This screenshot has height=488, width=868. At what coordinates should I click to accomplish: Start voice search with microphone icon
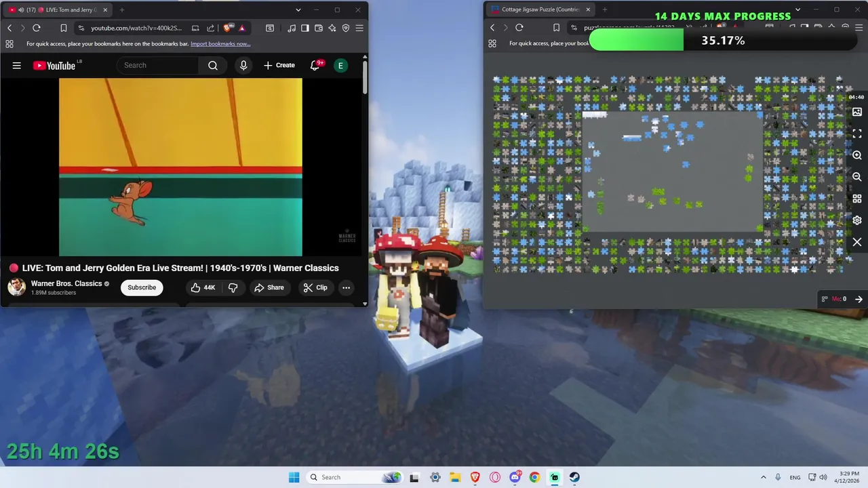(243, 65)
